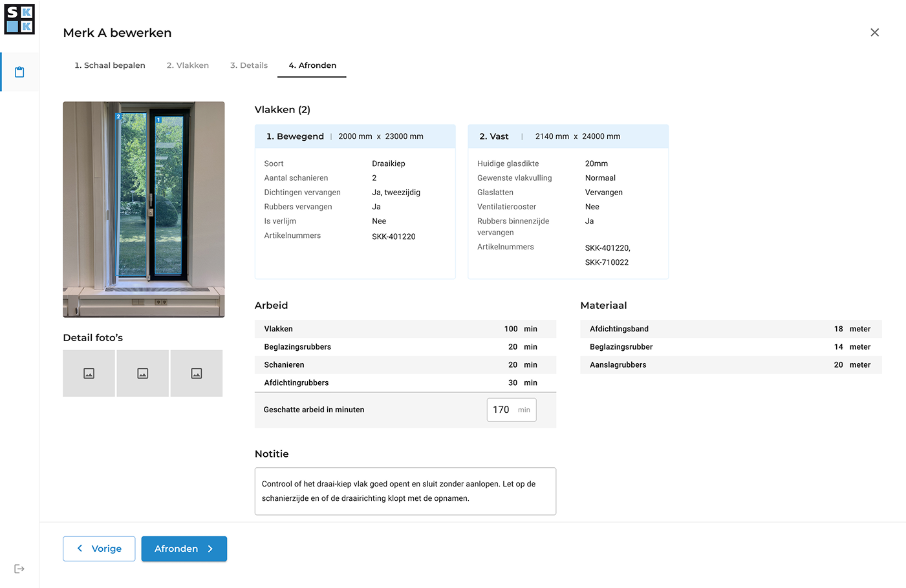Select vlak marker 2 on window photo
Screen dimensions: 906x588
118,117
